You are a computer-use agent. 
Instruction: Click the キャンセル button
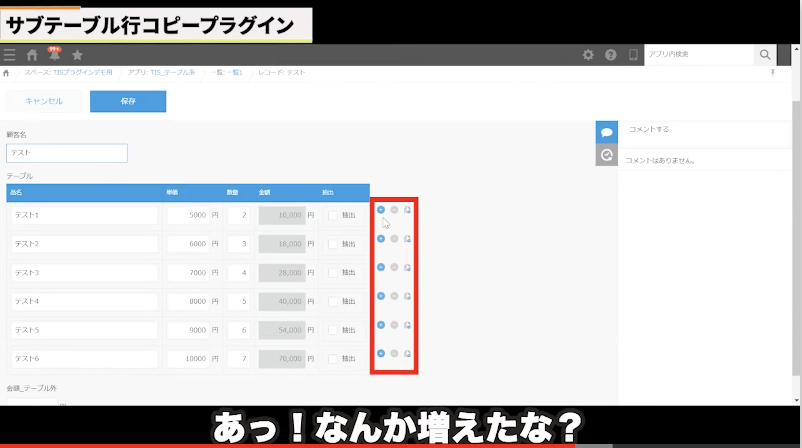43,101
